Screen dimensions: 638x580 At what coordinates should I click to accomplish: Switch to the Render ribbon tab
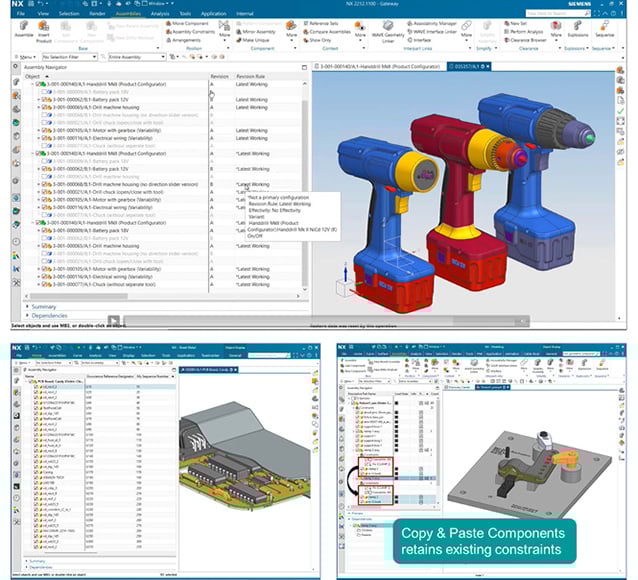click(97, 14)
